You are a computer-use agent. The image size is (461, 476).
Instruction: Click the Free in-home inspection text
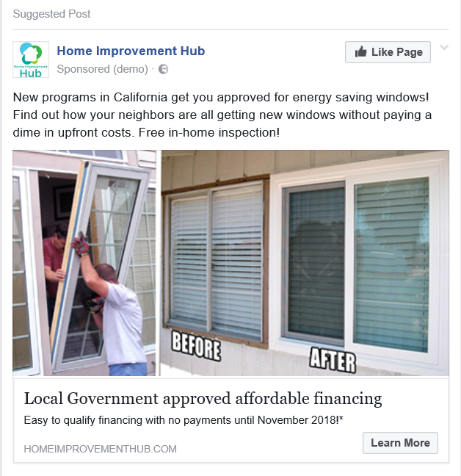tap(209, 133)
